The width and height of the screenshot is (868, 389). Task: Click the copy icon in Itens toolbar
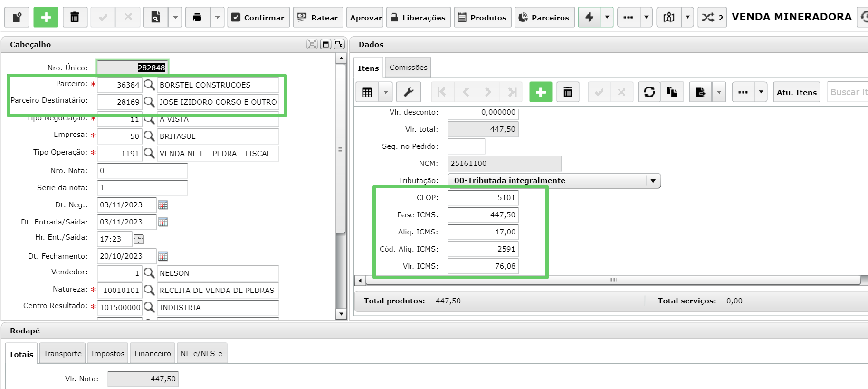coord(672,92)
